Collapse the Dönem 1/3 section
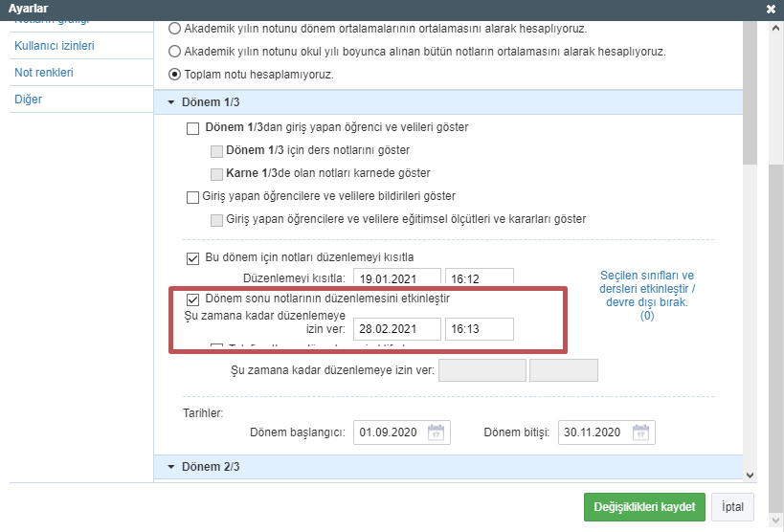 click(172, 101)
